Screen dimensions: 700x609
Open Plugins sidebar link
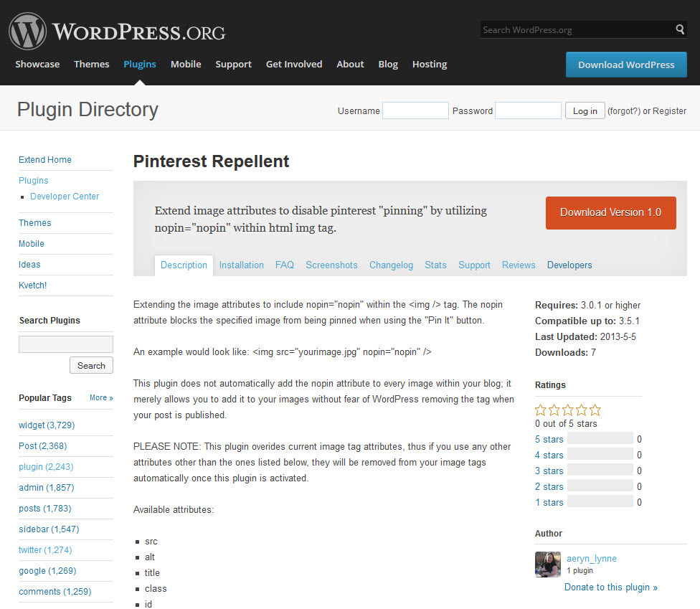[34, 180]
